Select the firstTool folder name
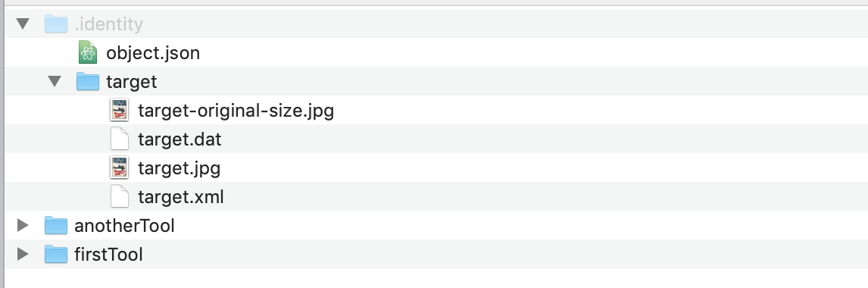868x288 pixels. 108,255
